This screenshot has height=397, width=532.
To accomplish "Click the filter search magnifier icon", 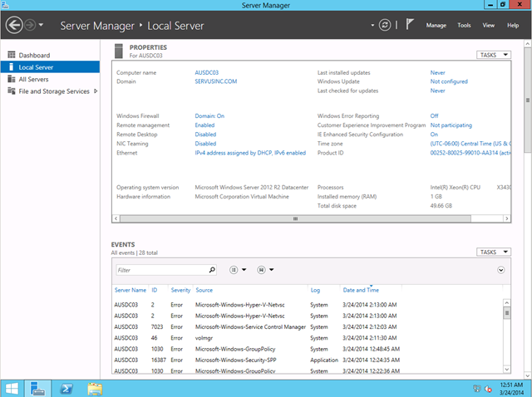I will pos(212,270).
